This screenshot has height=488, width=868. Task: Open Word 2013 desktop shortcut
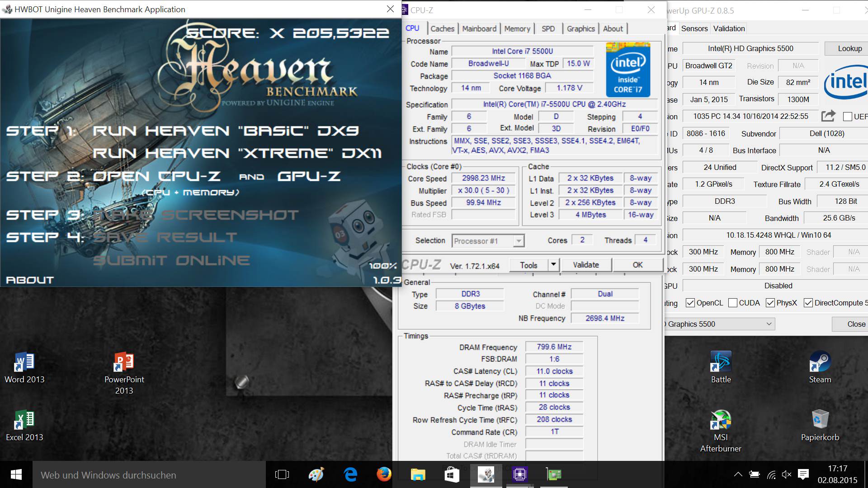[x=24, y=367]
